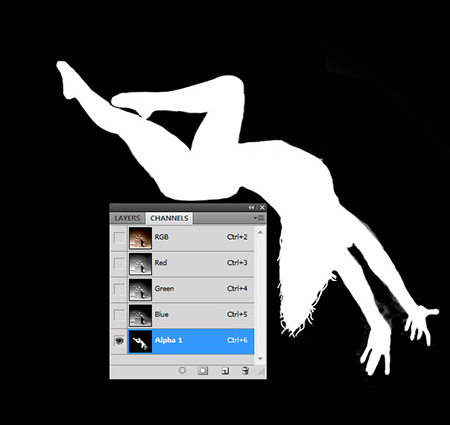
Task: Select the 'Red' channel name
Action: (x=161, y=263)
